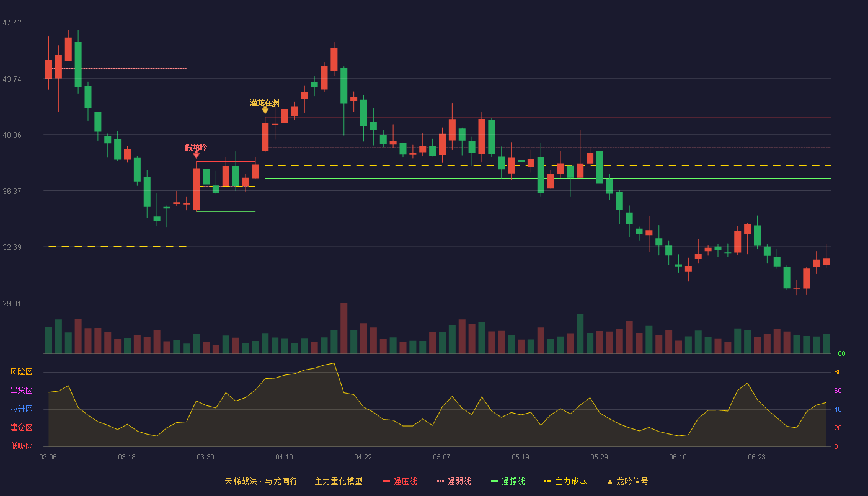Toggle the 龙吟信号 legend label
Image resolution: width=868 pixels, height=496 pixels.
click(x=632, y=482)
